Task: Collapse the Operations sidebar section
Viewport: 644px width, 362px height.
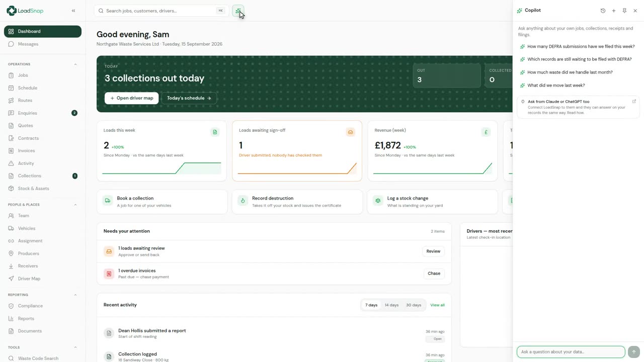Action: tap(75, 64)
